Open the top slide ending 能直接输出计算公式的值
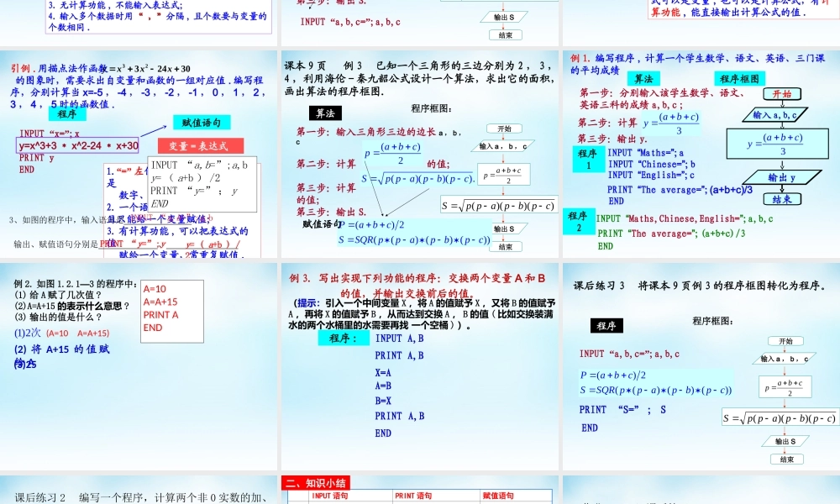 click(x=701, y=23)
